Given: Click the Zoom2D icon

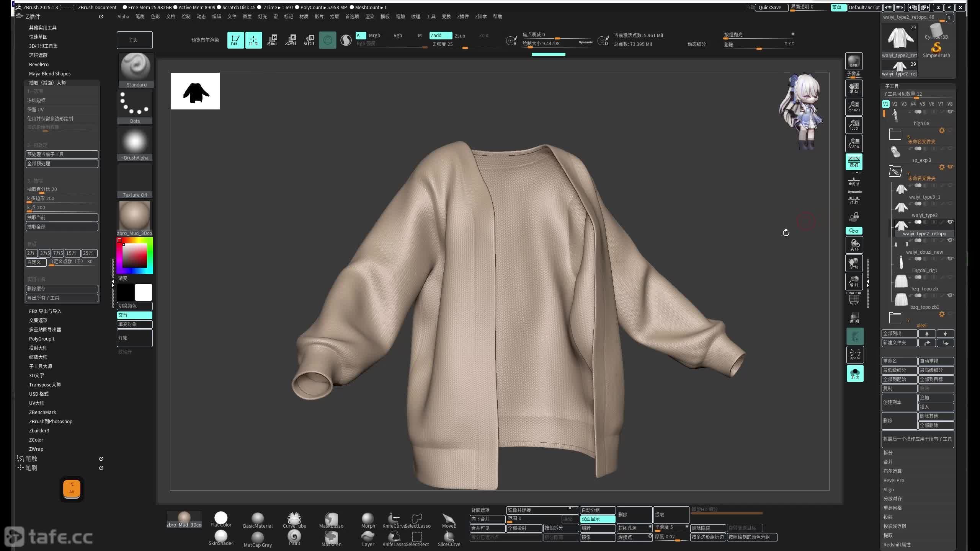Looking at the screenshot, I should coord(854,107).
